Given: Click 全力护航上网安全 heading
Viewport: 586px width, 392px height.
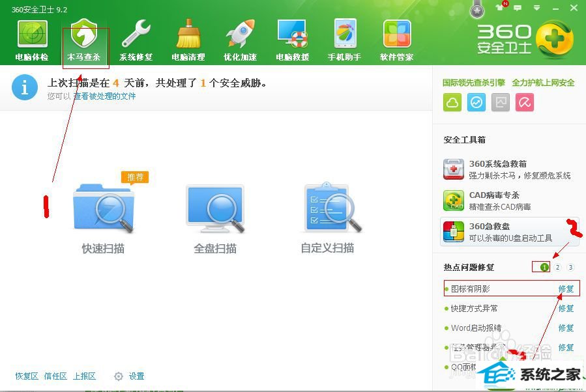Looking at the screenshot, I should point(543,83).
